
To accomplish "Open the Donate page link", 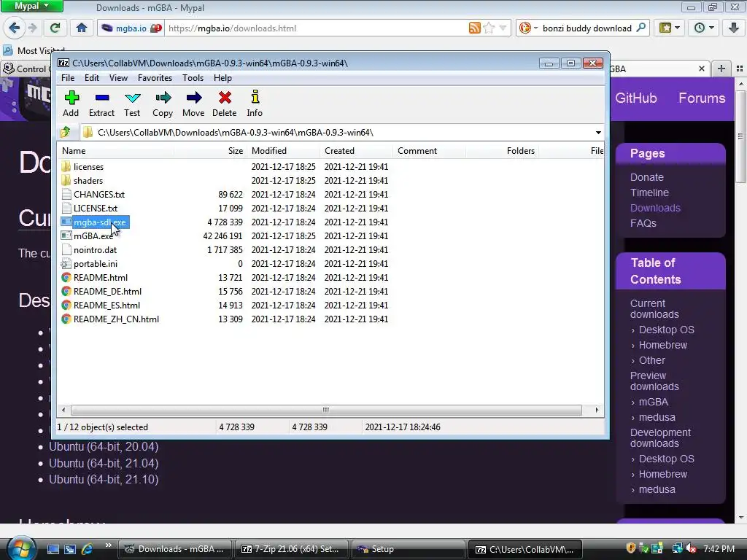I will point(646,177).
